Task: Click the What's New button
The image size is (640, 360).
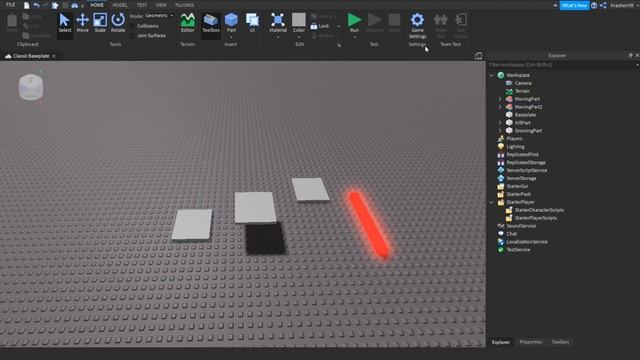Action: pos(574,5)
